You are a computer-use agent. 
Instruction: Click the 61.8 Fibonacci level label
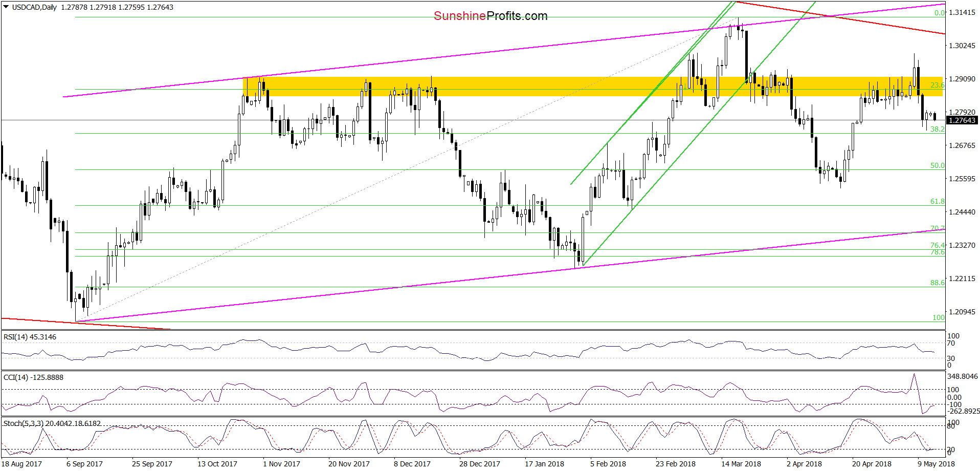click(x=937, y=201)
